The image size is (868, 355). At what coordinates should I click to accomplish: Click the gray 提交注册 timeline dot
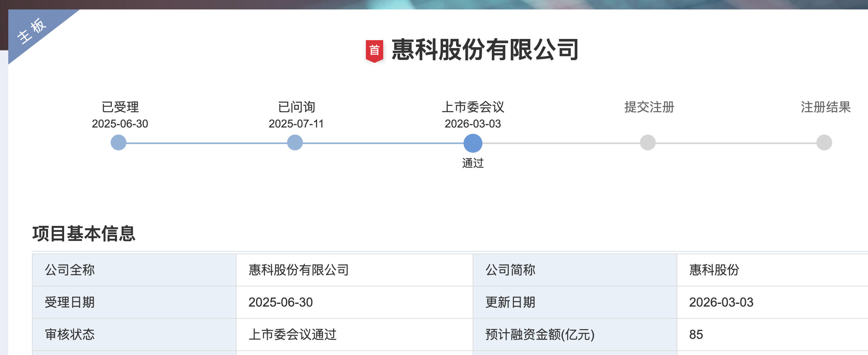(x=648, y=142)
